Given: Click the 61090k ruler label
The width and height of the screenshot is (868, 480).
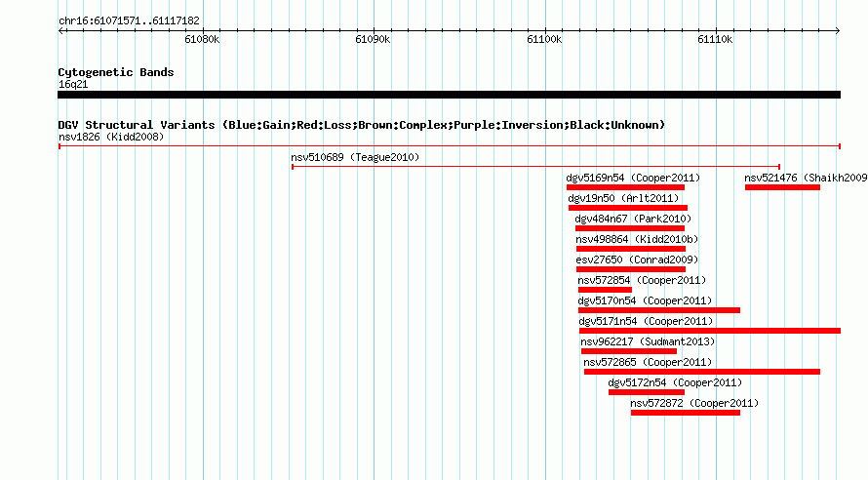Looking at the screenshot, I should pos(373,40).
